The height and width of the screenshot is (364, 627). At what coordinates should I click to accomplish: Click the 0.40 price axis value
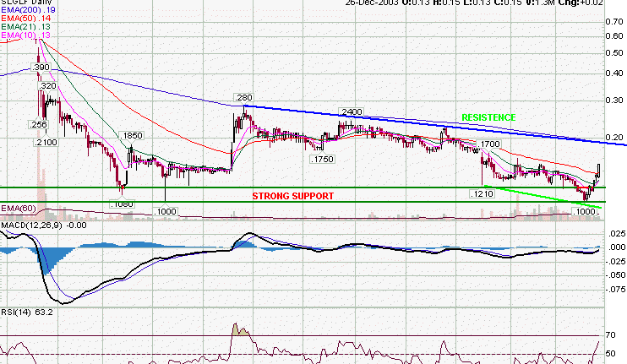coord(614,73)
